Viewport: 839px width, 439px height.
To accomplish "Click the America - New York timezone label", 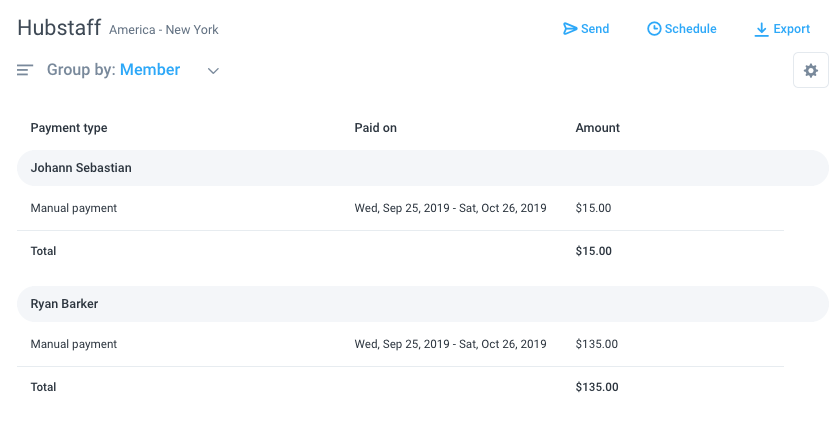I will pos(164,30).
